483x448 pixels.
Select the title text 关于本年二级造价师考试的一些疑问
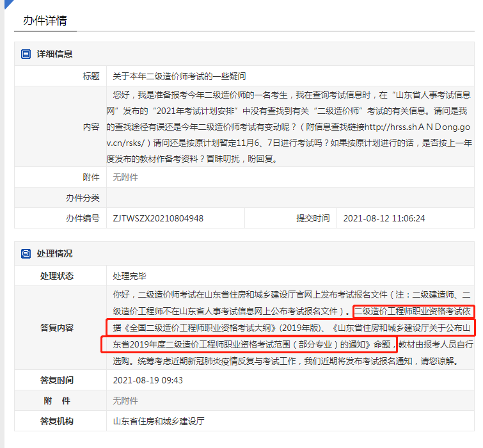(179, 77)
